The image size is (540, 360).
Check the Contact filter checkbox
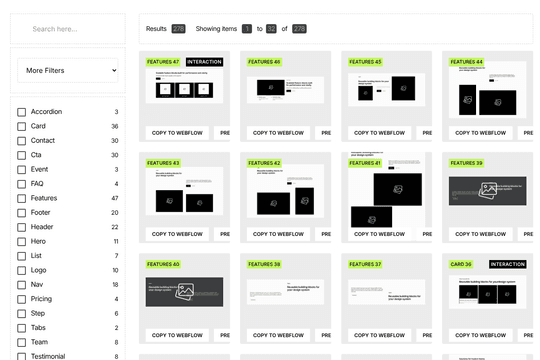point(21,141)
